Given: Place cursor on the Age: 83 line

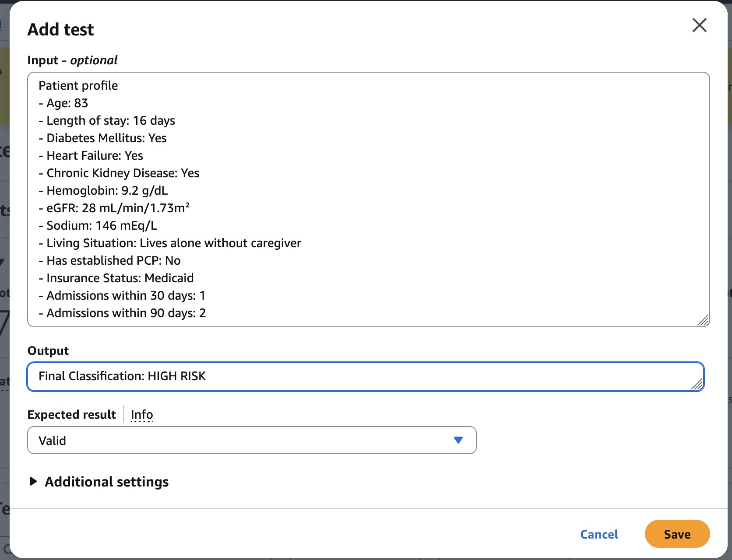Looking at the screenshot, I should tap(67, 103).
